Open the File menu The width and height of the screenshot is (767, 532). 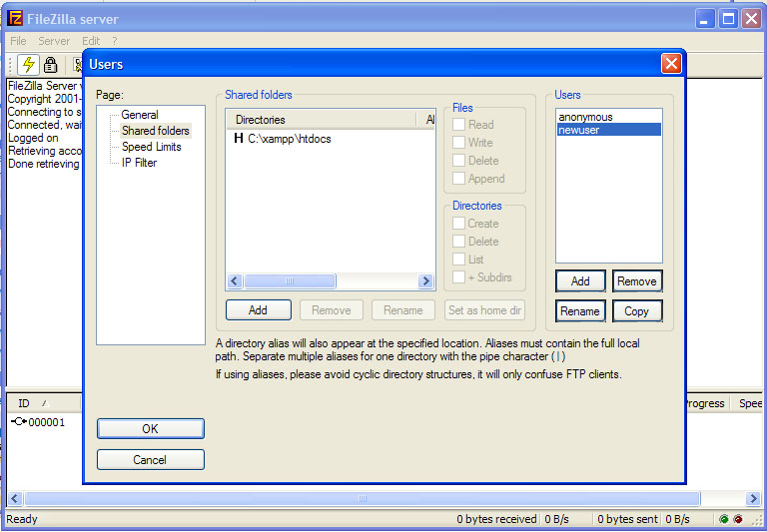pos(18,41)
